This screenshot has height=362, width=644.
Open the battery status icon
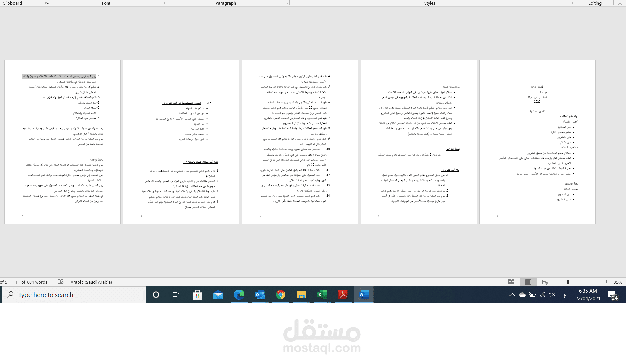(x=532, y=295)
